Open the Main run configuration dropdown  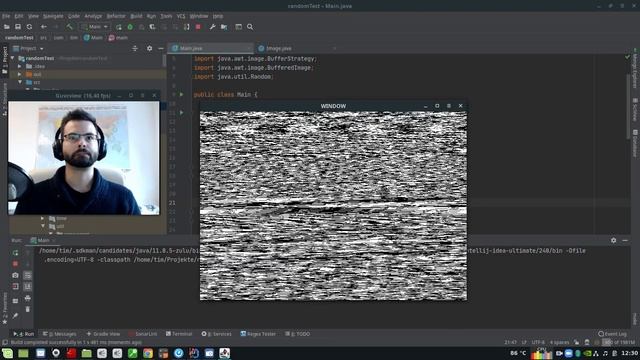point(95,27)
